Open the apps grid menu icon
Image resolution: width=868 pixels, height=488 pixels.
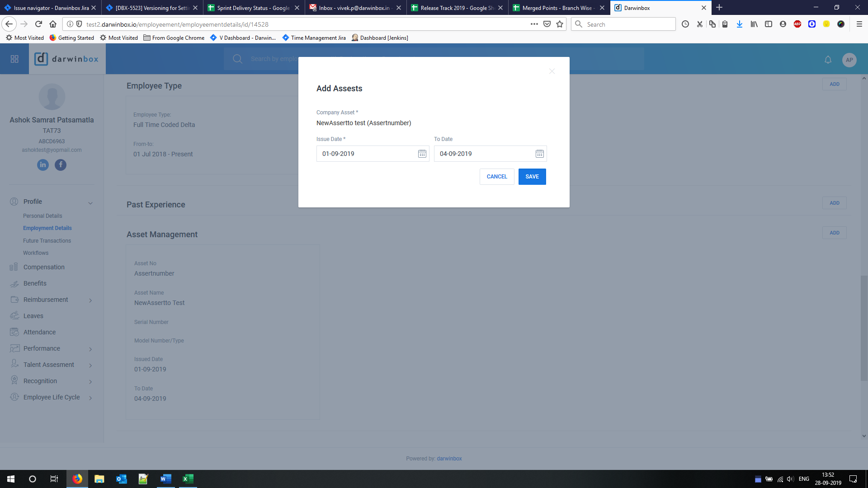coord(14,59)
